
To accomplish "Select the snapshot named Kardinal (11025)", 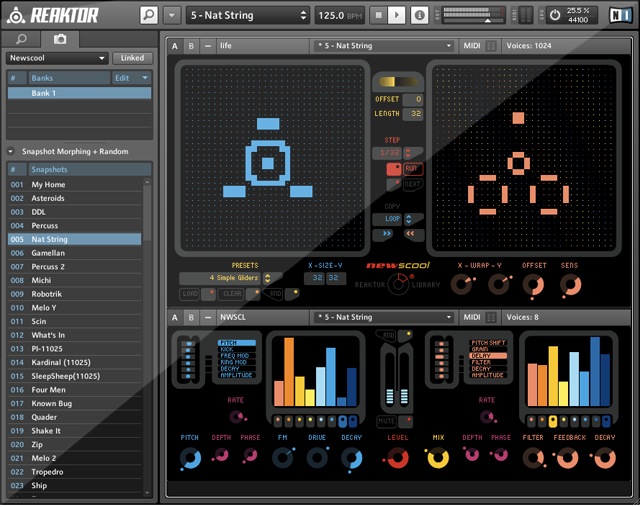I will 75,362.
